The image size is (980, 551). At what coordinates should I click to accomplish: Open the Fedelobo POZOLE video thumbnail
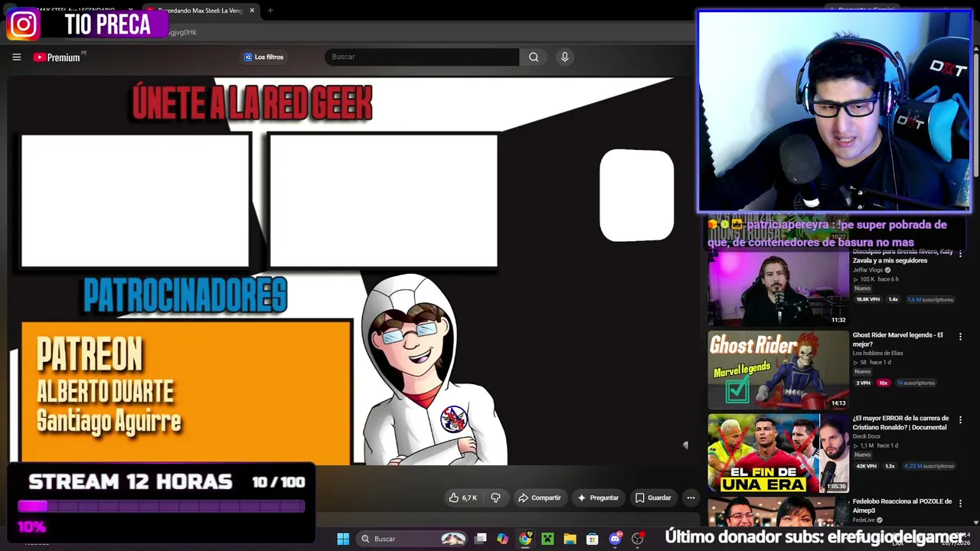tap(779, 511)
